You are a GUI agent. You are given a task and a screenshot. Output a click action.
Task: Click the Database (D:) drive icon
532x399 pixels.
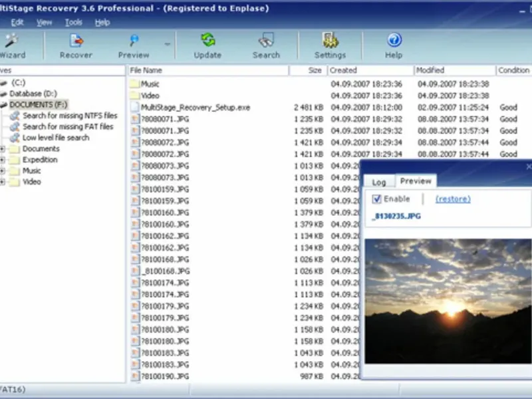click(3, 94)
